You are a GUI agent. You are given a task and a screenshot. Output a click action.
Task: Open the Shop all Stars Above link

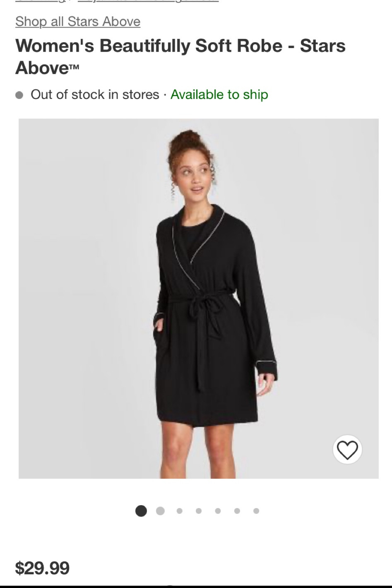tap(78, 22)
